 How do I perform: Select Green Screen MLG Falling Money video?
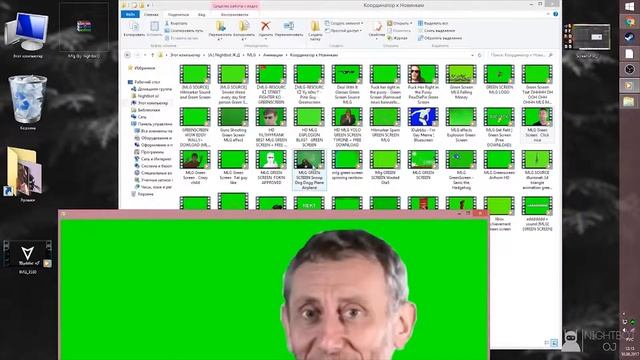[x=461, y=82]
